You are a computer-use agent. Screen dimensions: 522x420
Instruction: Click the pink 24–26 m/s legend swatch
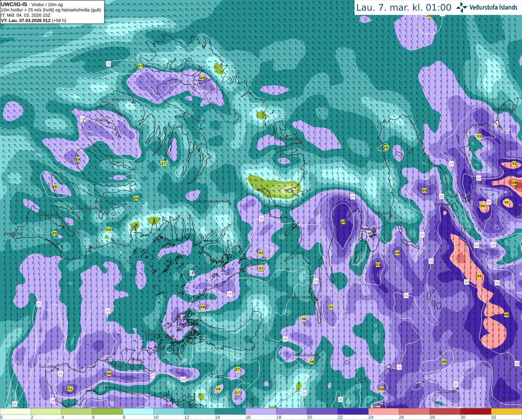384,411
